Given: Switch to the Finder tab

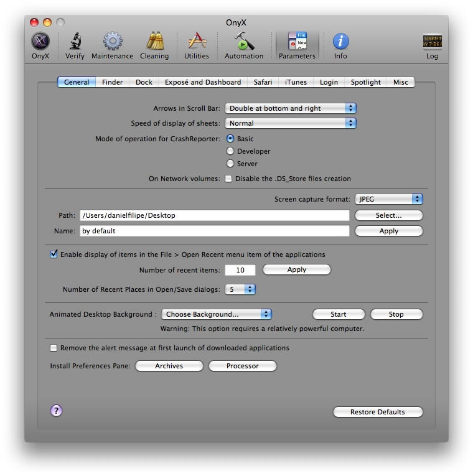Looking at the screenshot, I should (x=112, y=82).
